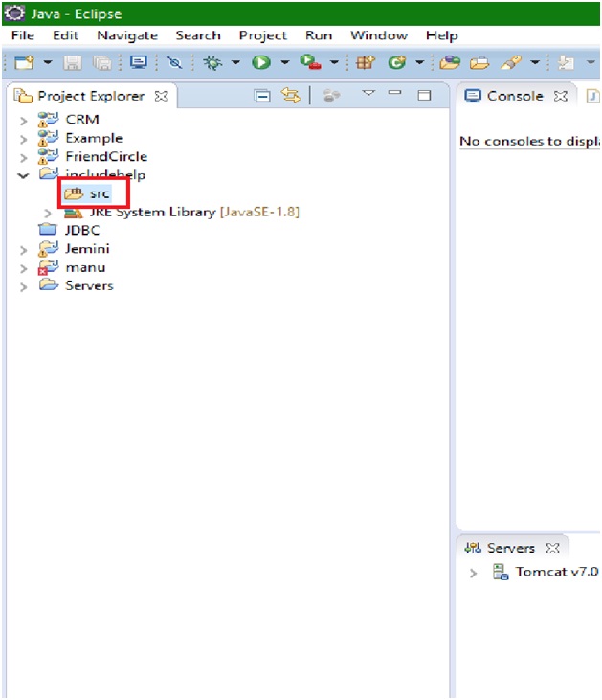Close the Servers view

(x=552, y=548)
